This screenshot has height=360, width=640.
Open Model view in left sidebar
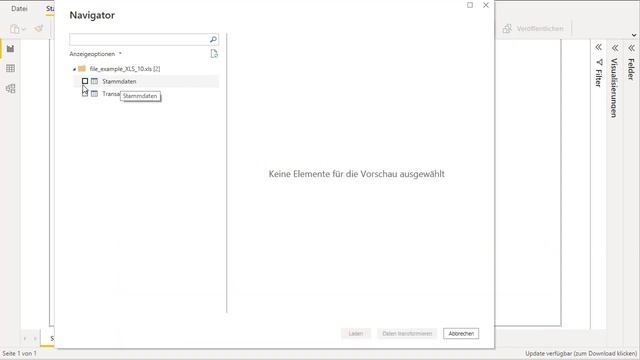10,88
